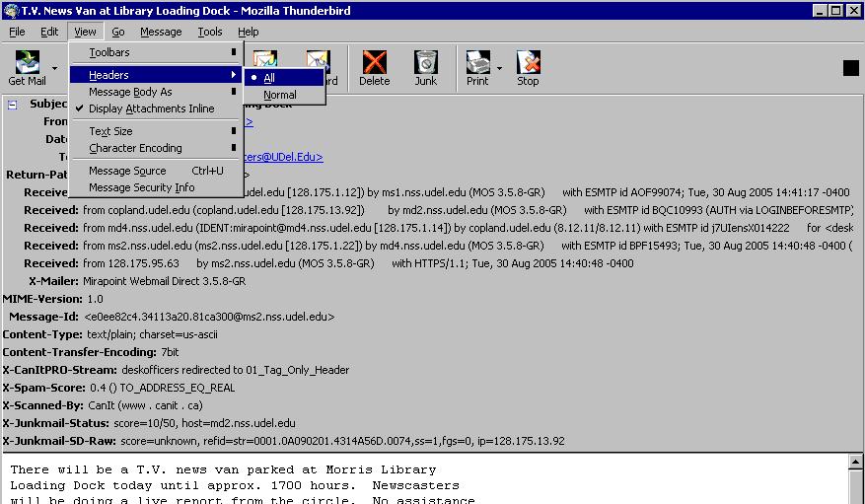Image resolution: width=865 pixels, height=504 pixels.
Task: Click Content-Transfer-Encoding 7bit value
Action: [x=170, y=352]
